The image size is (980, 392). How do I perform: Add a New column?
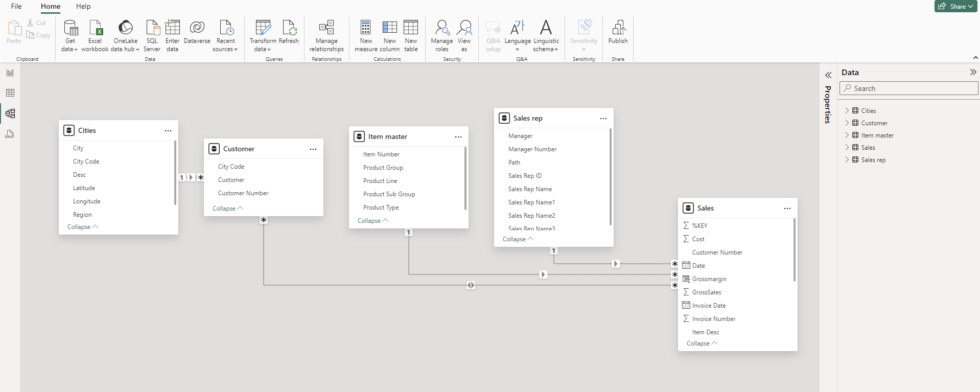pyautogui.click(x=390, y=36)
